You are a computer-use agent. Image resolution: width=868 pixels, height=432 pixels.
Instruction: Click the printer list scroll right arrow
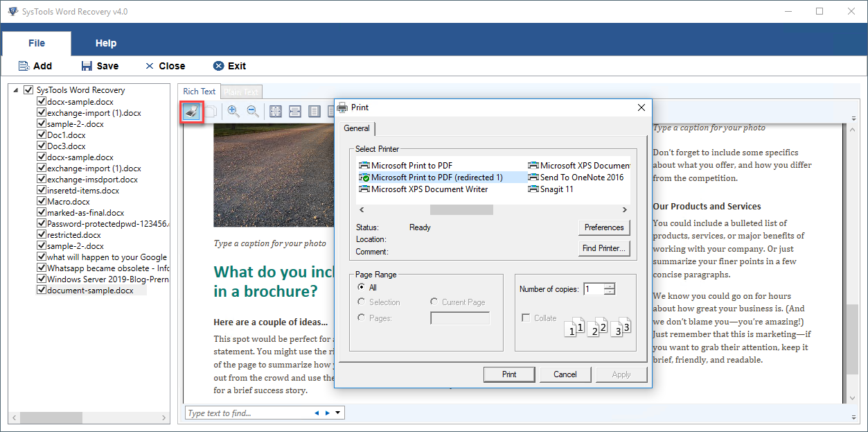(625, 209)
